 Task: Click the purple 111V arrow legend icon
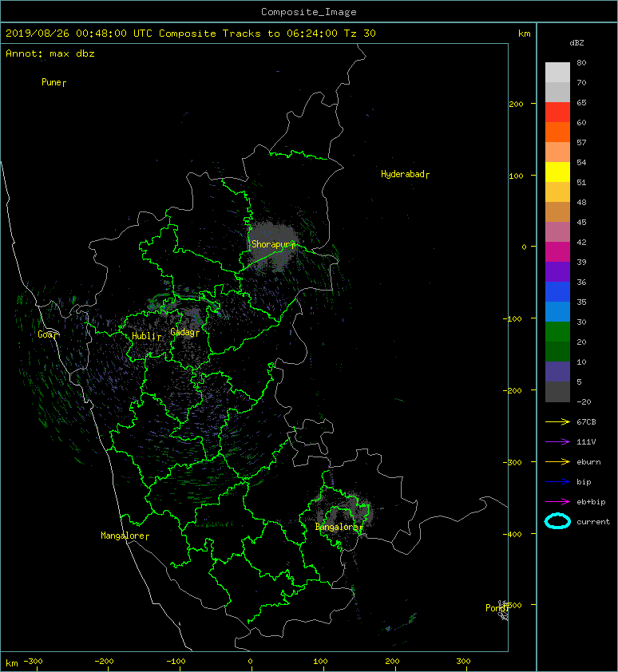click(557, 442)
